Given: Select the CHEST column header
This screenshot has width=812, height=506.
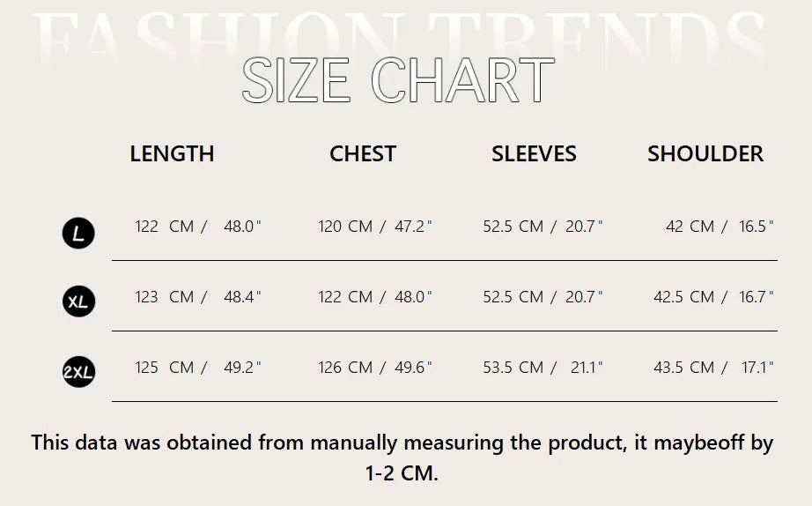Looking at the screenshot, I should (x=363, y=154).
